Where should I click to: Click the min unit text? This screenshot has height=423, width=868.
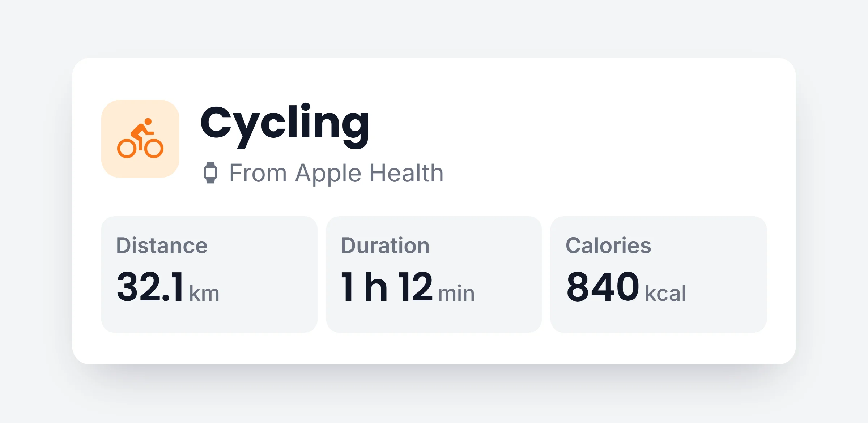[456, 293]
